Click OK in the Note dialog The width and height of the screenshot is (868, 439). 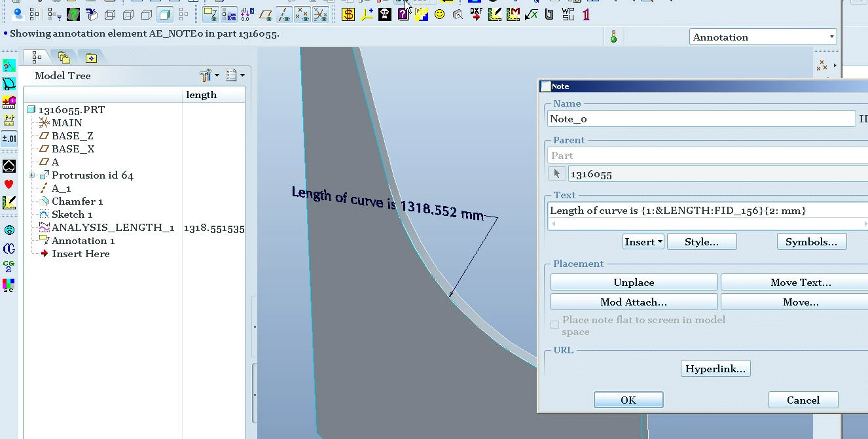click(628, 400)
